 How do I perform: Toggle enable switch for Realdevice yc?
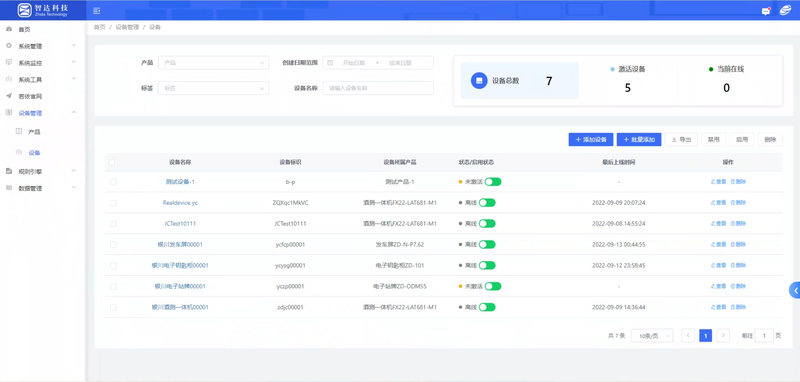coord(487,202)
